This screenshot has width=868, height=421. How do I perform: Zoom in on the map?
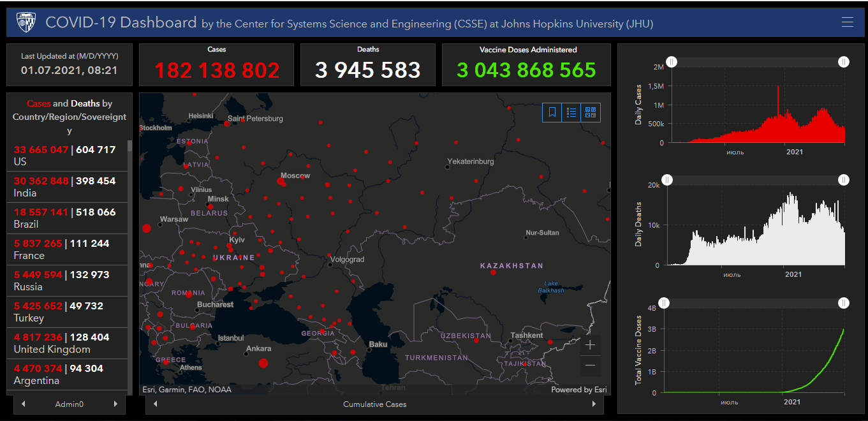(591, 345)
